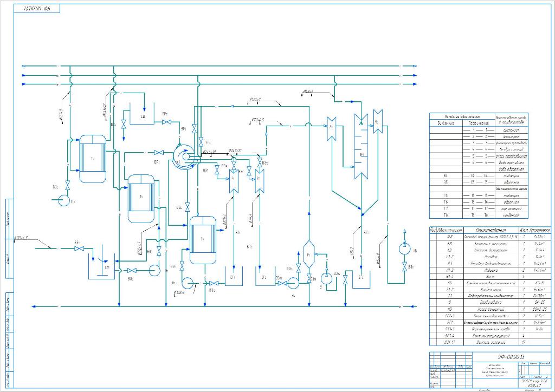This screenshot has width=555, height=392.
Task: Click the 'Буквенные' column header
Action: point(446,123)
